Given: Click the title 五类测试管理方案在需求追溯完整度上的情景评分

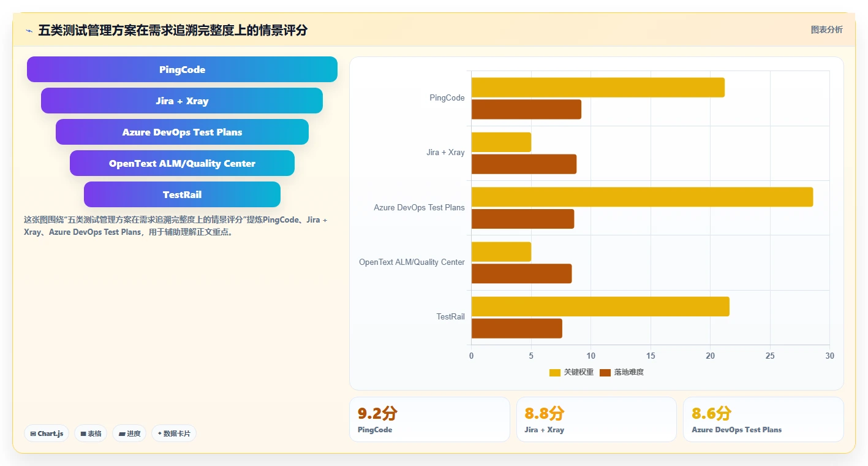Looking at the screenshot, I should (173, 30).
